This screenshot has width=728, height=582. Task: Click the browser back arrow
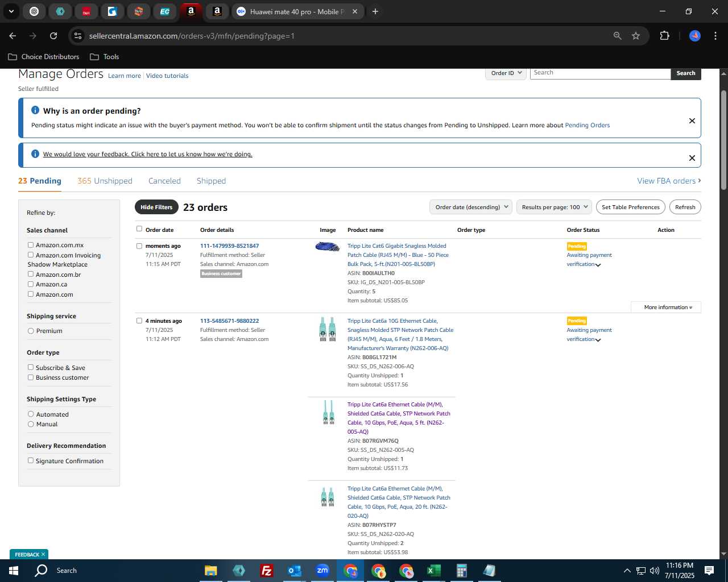(x=13, y=36)
